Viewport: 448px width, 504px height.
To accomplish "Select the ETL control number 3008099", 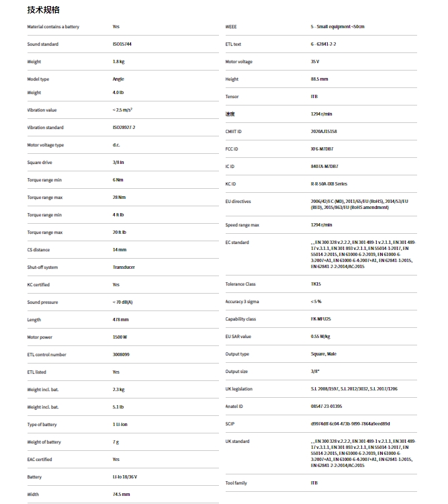I will coord(122,355).
